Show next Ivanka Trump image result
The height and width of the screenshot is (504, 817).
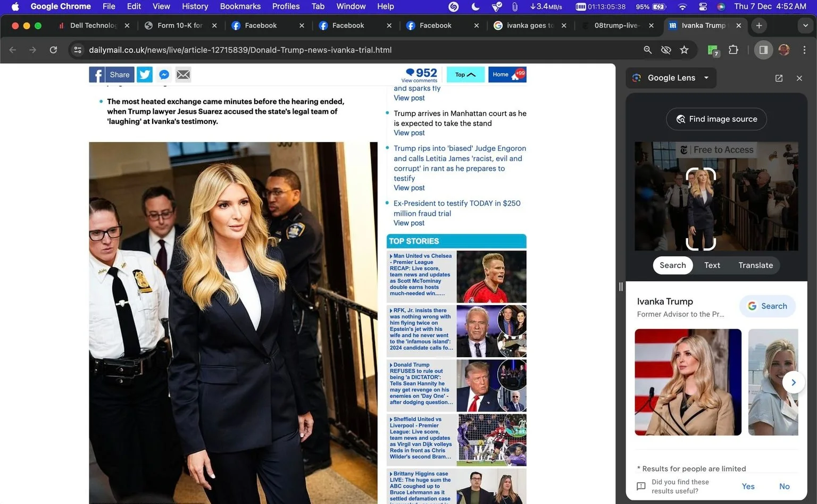click(x=793, y=382)
